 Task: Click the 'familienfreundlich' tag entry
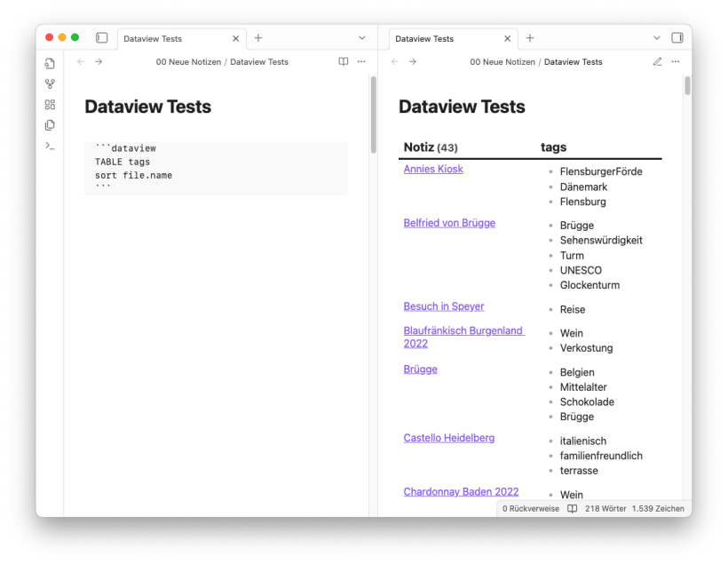pyautogui.click(x=601, y=456)
